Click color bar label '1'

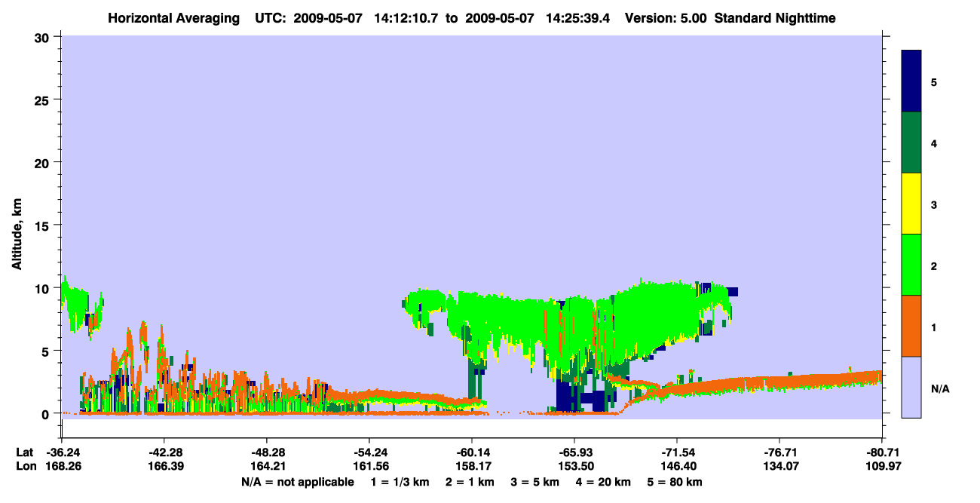(934, 327)
